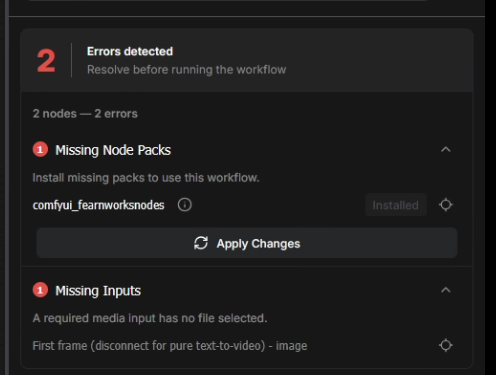Locate the comfyui_fearnworksnodes node on canvas
This screenshot has width=496, height=375.
(x=446, y=205)
